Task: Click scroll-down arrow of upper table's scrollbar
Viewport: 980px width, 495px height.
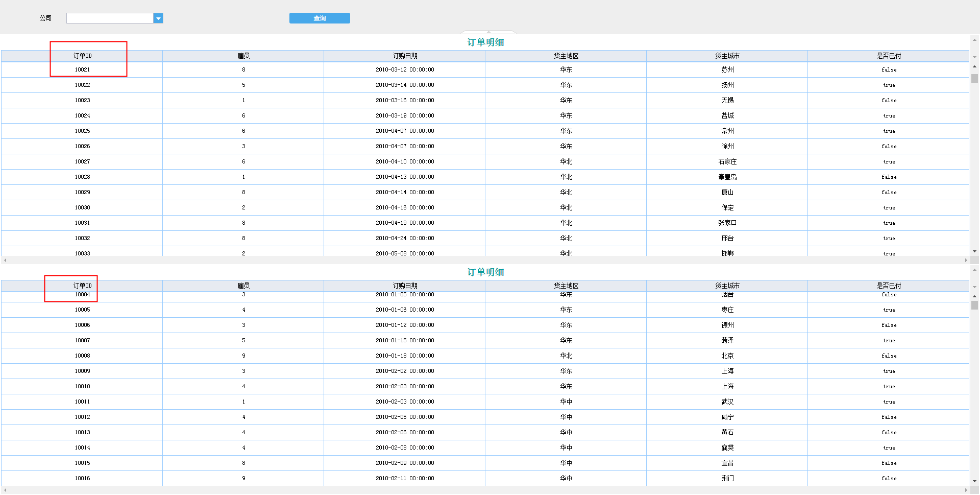Action: (974, 251)
